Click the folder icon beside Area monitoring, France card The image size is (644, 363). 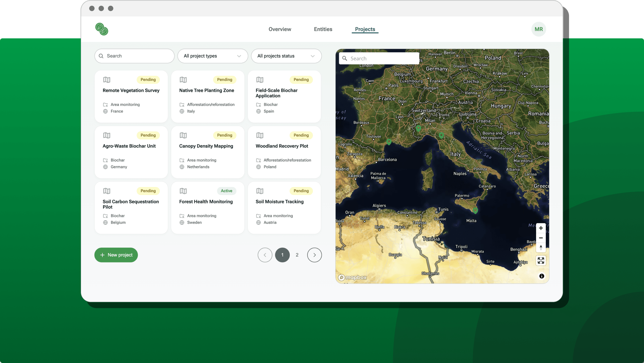[x=105, y=104]
